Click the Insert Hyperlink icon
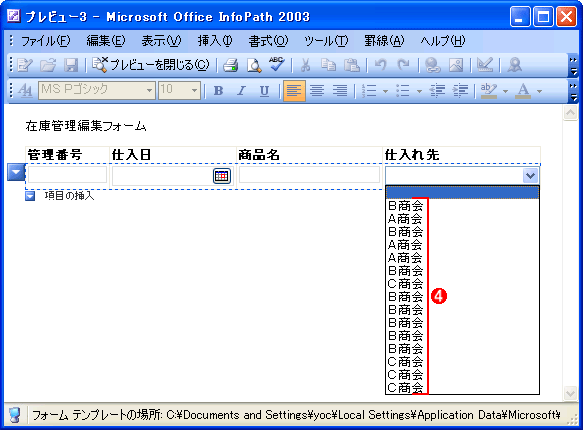 tap(433, 65)
